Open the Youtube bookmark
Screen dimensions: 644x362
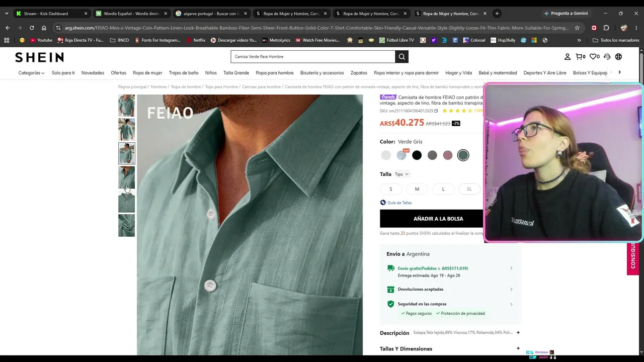tap(41, 40)
